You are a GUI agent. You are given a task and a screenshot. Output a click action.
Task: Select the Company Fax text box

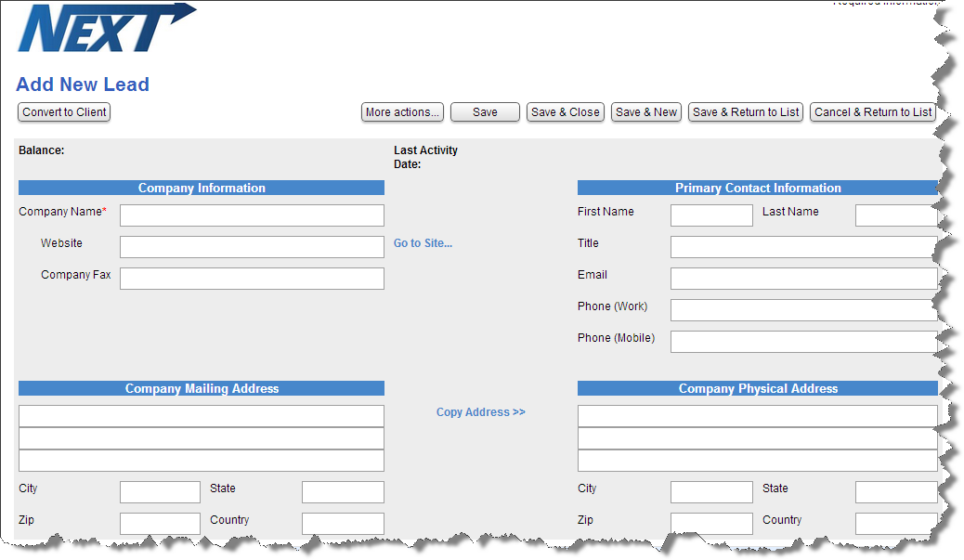[x=252, y=279]
